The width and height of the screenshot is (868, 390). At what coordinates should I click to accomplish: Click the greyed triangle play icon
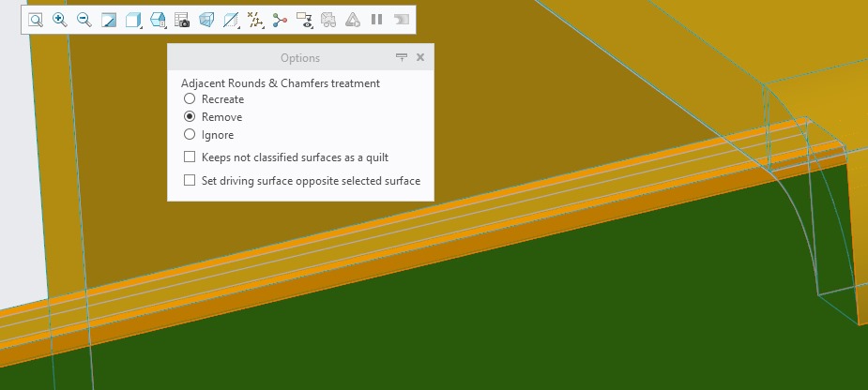[353, 21]
